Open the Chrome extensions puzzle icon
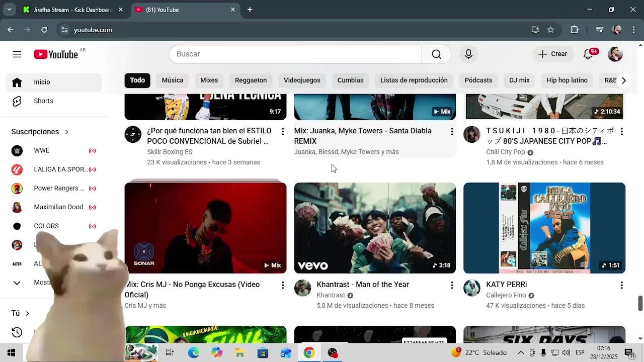 [x=575, y=30]
